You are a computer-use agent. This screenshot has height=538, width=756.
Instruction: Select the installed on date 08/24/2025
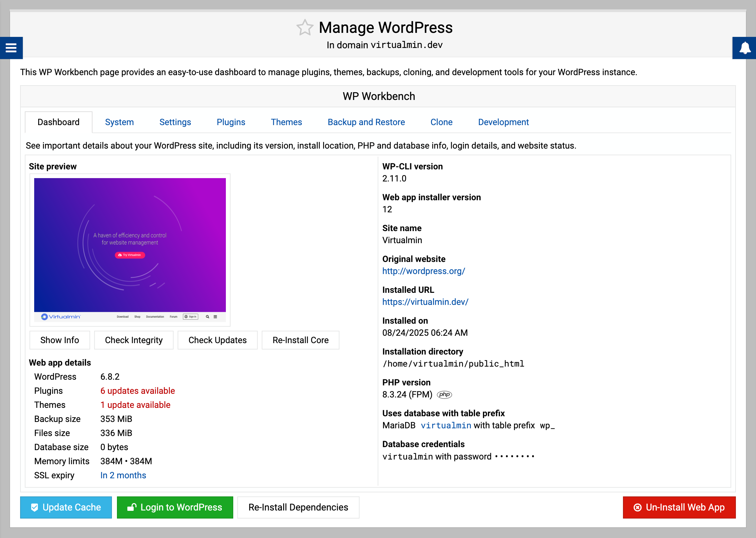[x=425, y=333]
